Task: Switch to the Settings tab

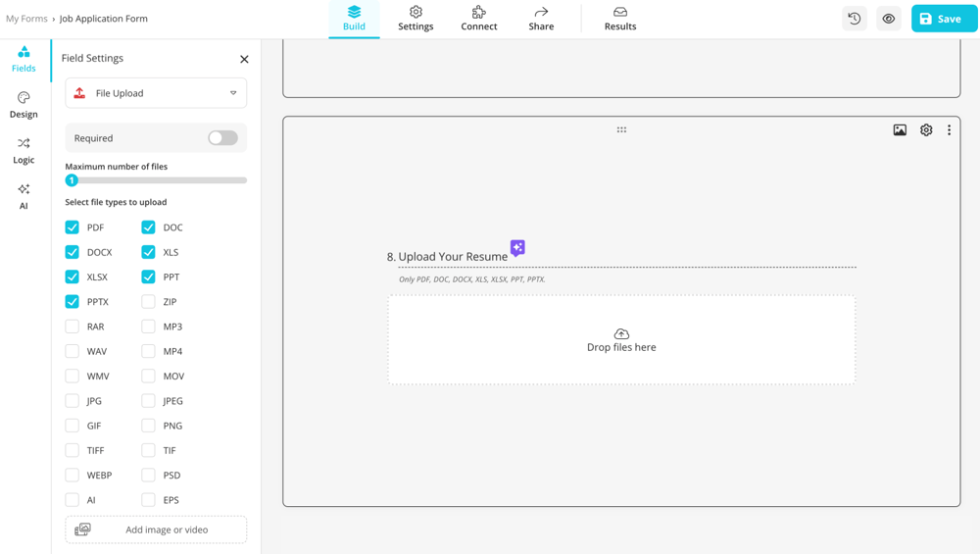Action: (x=416, y=19)
